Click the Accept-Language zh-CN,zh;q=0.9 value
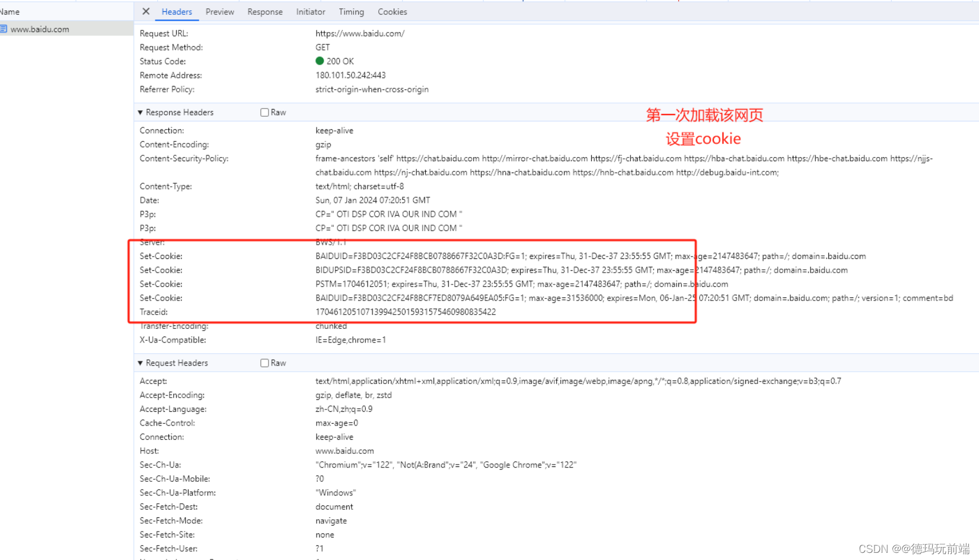979x560 pixels. (x=344, y=409)
